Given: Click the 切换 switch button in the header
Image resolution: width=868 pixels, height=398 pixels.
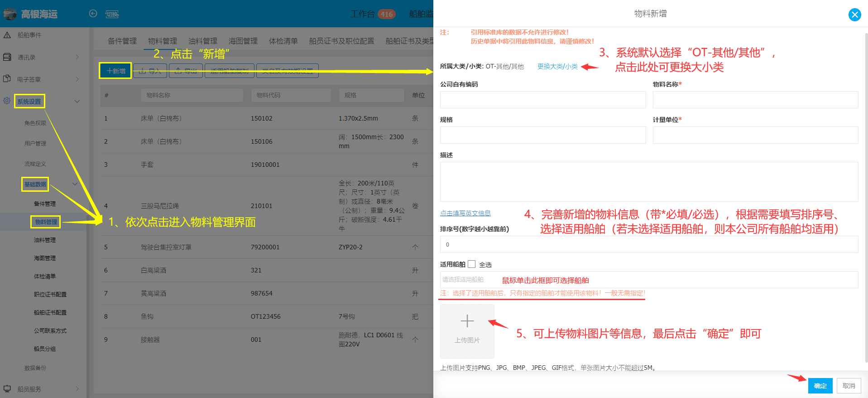Looking at the screenshot, I should 112,14.
